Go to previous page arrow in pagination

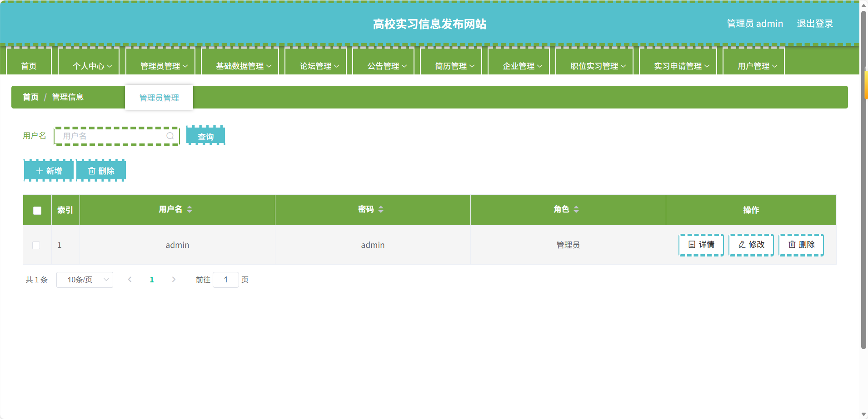(x=130, y=280)
